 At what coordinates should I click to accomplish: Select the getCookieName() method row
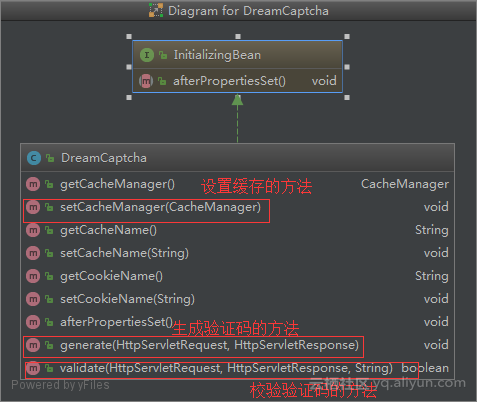(237, 276)
